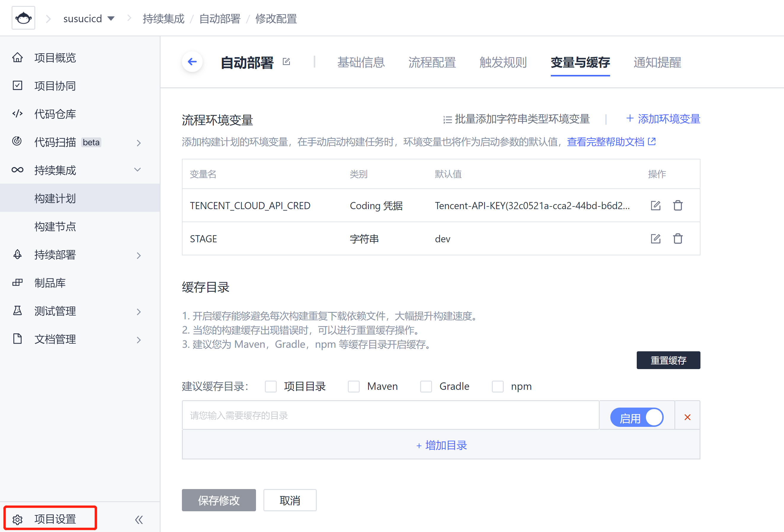Open the 流程配置 tab
This screenshot has height=532, width=784.
[432, 63]
